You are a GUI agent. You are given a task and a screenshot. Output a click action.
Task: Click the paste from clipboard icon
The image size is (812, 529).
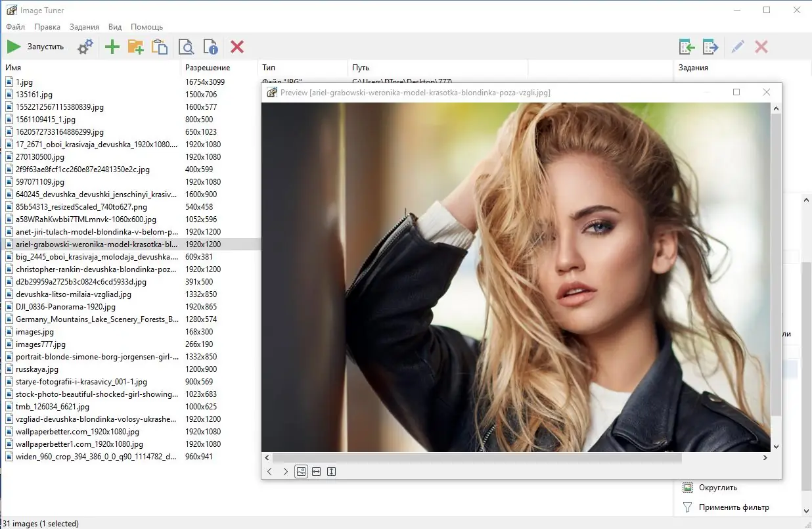160,47
